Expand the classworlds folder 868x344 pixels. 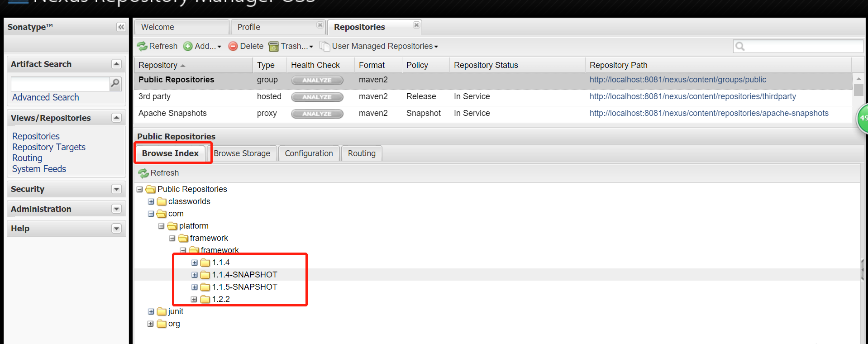pos(151,201)
